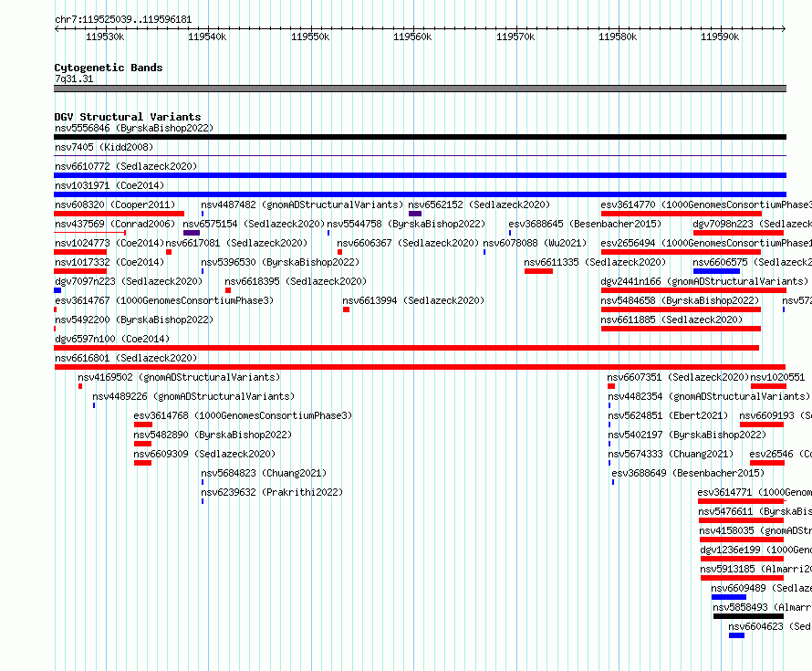This screenshot has width=812, height=671.
Task: Click the nsv6562152 (Sedlazeck2020) label
Action: (x=479, y=204)
